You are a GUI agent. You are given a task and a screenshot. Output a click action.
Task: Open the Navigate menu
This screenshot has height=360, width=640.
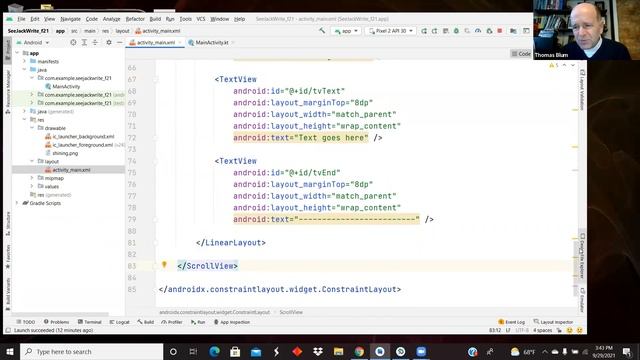pos(71,19)
